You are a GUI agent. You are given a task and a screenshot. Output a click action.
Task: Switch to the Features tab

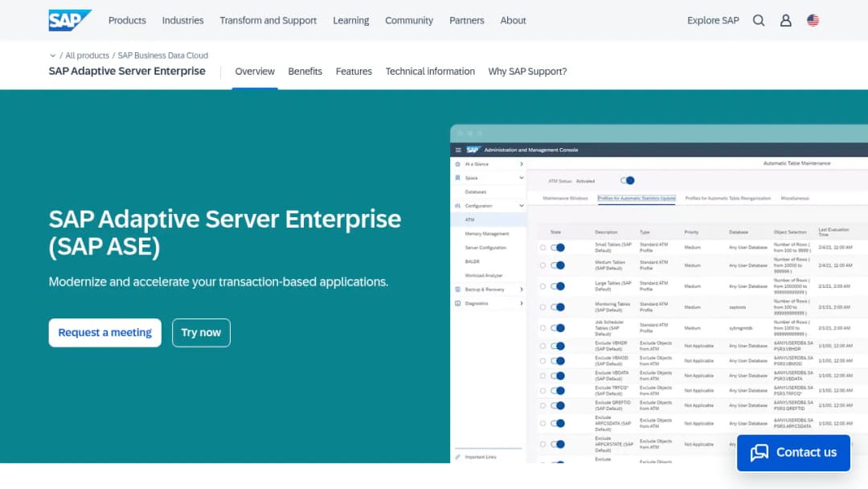click(354, 72)
